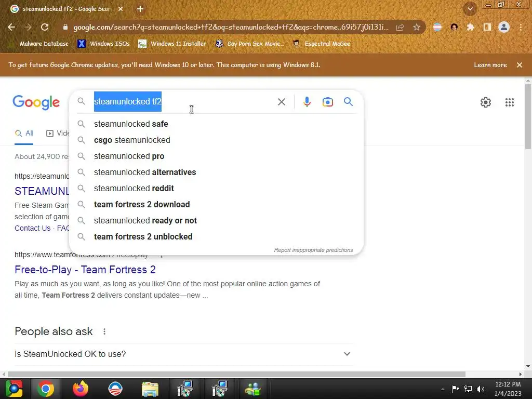Click 'Learn more' in update notice
Image resolution: width=532 pixels, height=399 pixels.
point(490,65)
